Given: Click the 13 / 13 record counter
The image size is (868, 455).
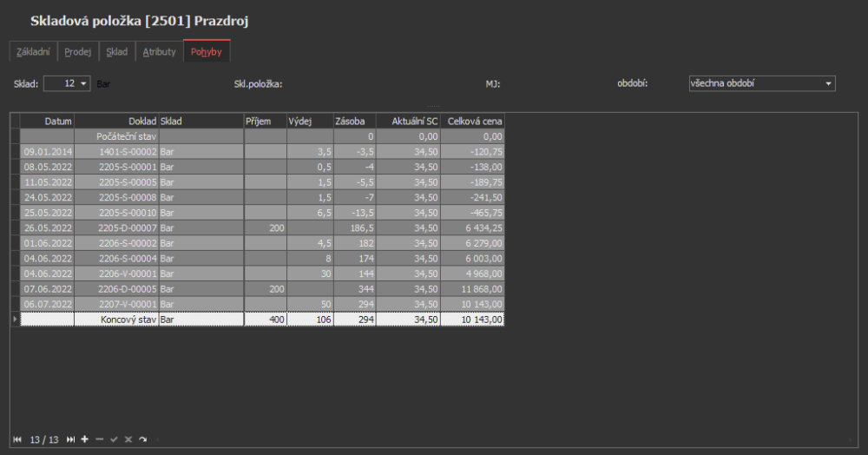Looking at the screenshot, I should (43, 439).
